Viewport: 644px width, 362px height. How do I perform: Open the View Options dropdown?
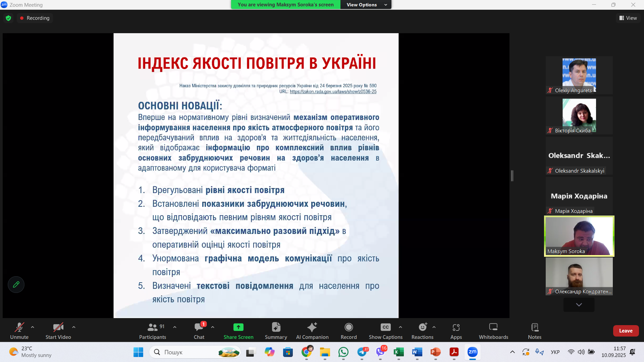(366, 4)
